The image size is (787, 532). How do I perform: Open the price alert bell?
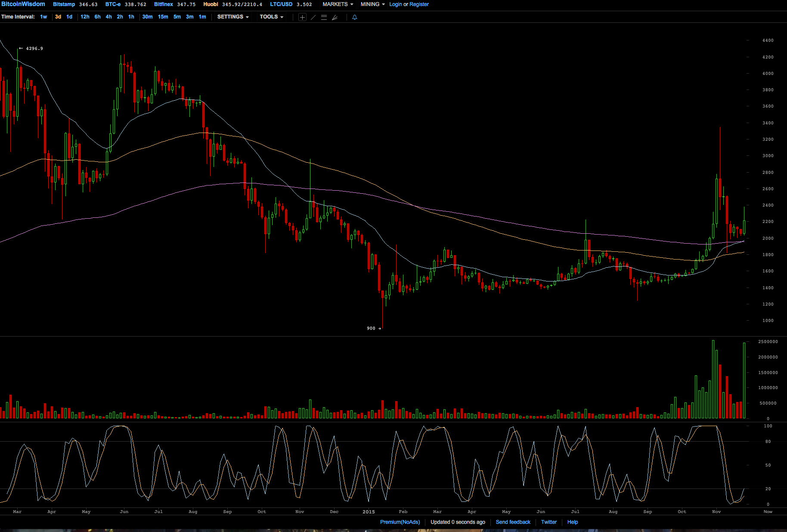point(354,17)
